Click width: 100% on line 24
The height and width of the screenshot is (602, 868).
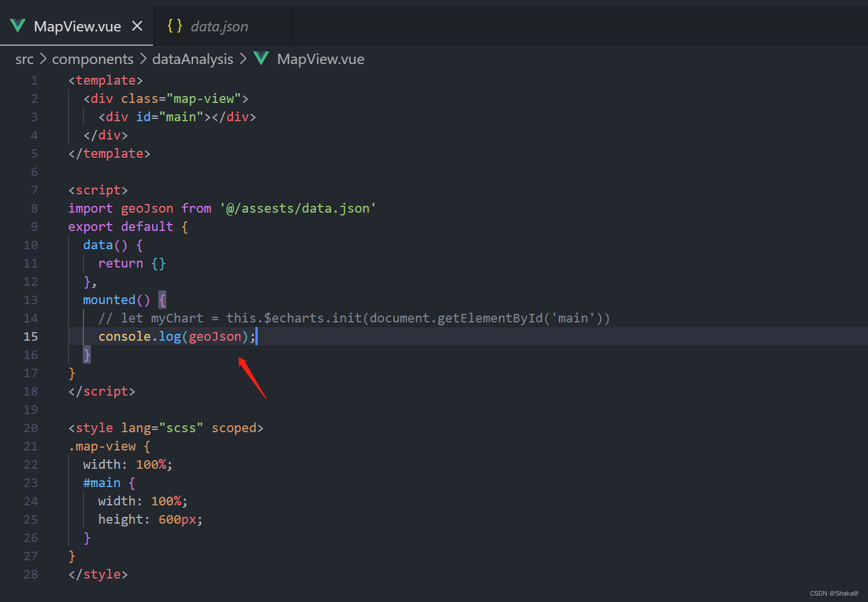coord(142,501)
